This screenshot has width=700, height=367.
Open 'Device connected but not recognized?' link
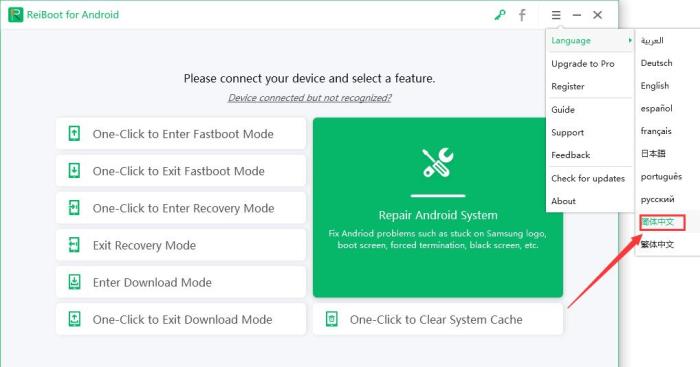tap(309, 98)
